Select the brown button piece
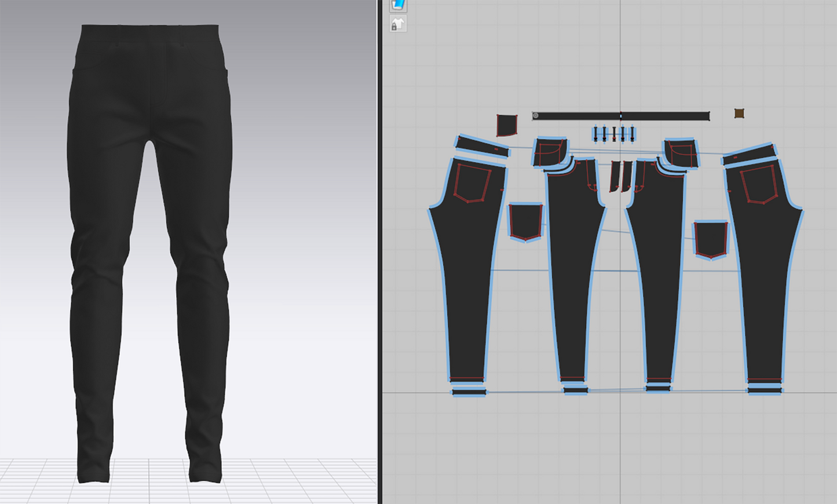Screen dimensions: 837x504 739,113
